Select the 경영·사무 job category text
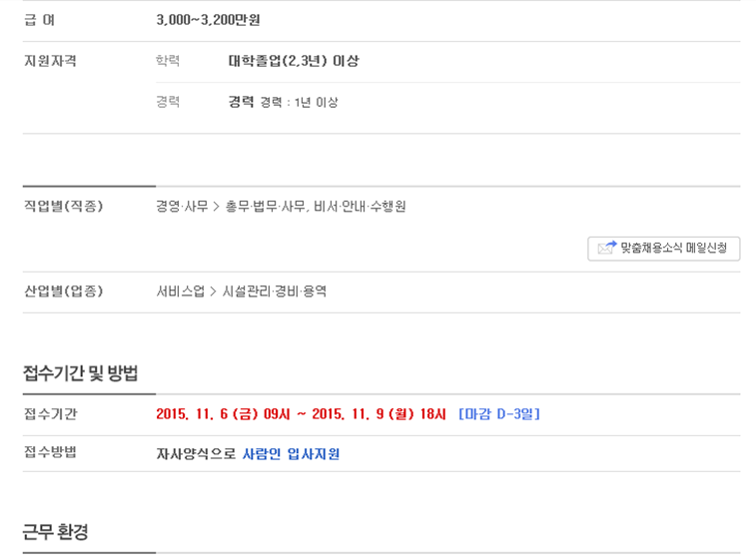756x557 pixels. pyautogui.click(x=182, y=207)
